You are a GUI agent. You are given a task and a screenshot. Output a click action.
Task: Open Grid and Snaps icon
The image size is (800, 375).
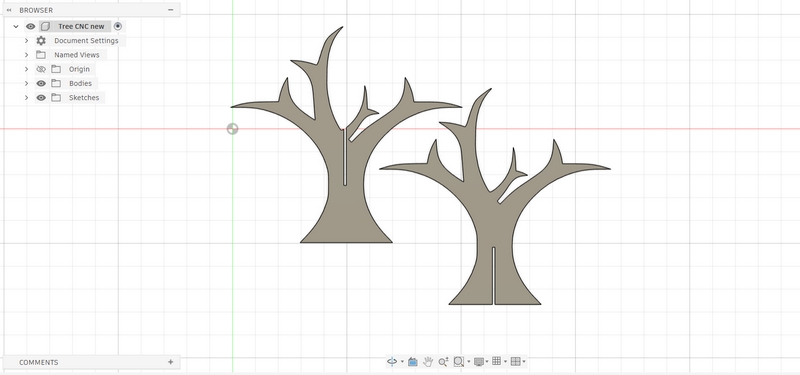point(496,361)
